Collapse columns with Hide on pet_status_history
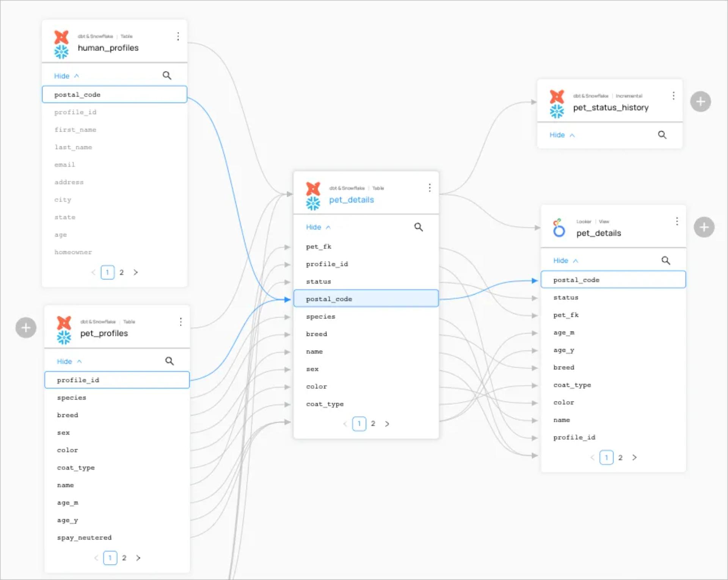The height and width of the screenshot is (580, 728). pyautogui.click(x=562, y=135)
